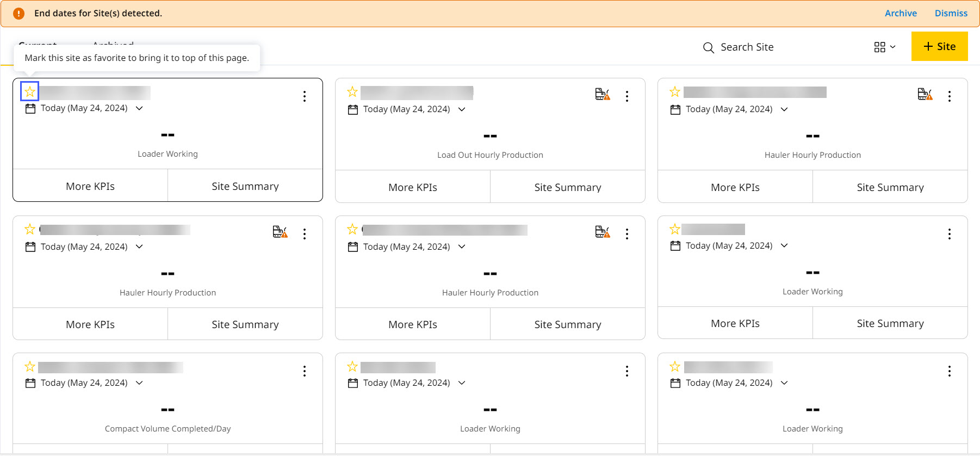Favorite the Load Out Hourly Production site
980x456 pixels.
(352, 91)
